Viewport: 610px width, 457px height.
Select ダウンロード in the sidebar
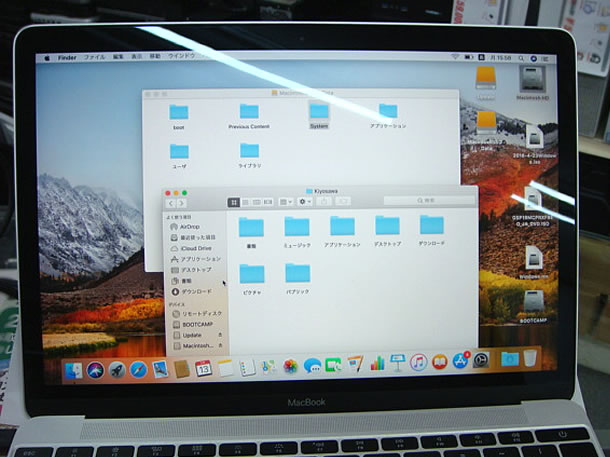196,291
